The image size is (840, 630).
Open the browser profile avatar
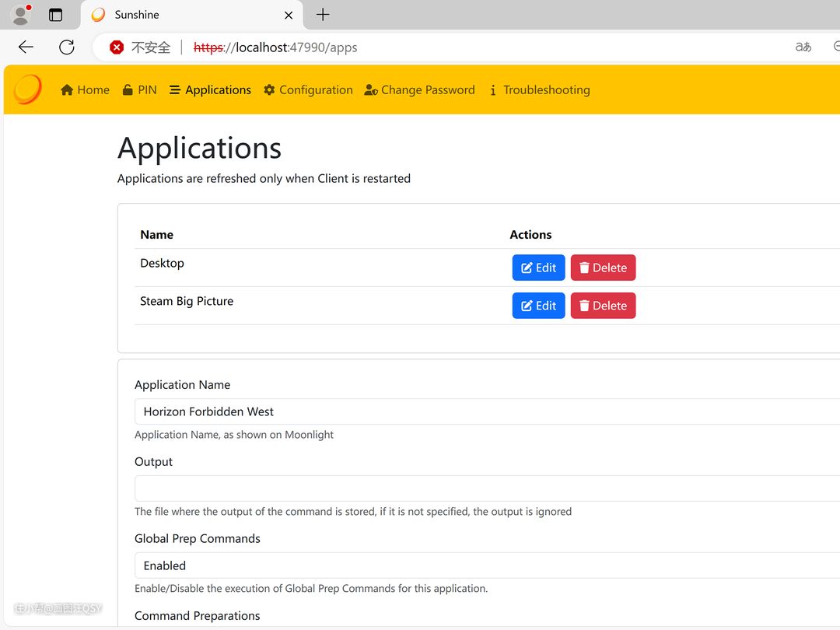(x=21, y=15)
